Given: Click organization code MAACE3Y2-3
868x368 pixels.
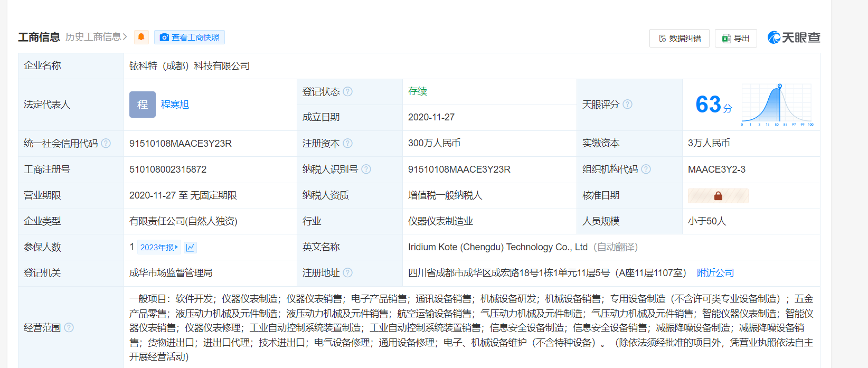Looking at the screenshot, I should coord(716,169).
